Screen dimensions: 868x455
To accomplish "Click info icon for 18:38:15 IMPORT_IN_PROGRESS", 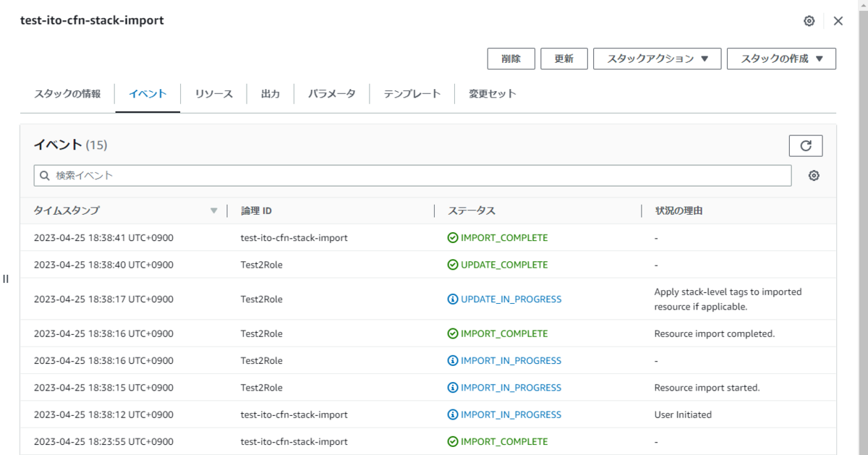I will pyautogui.click(x=453, y=388).
